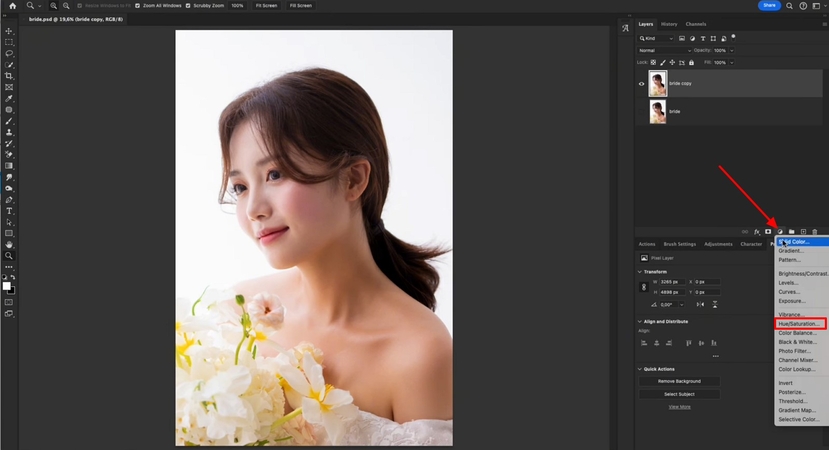Click the Remove Background button
The width and height of the screenshot is (829, 450).
679,381
